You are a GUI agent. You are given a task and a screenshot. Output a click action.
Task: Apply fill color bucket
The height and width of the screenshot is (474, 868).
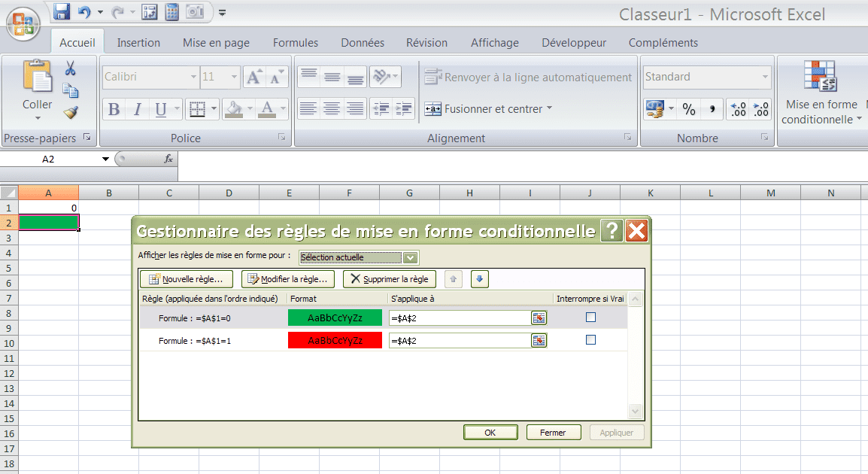point(234,109)
